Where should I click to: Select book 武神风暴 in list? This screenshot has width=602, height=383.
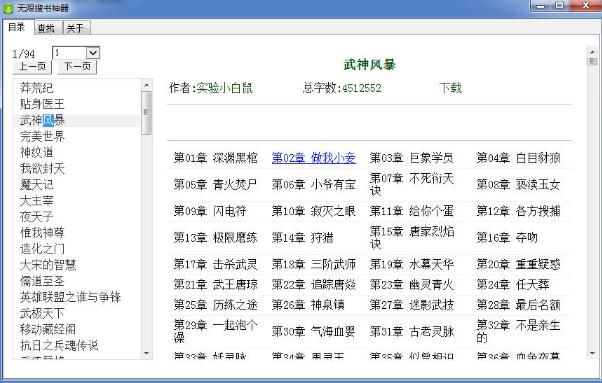[x=42, y=120]
